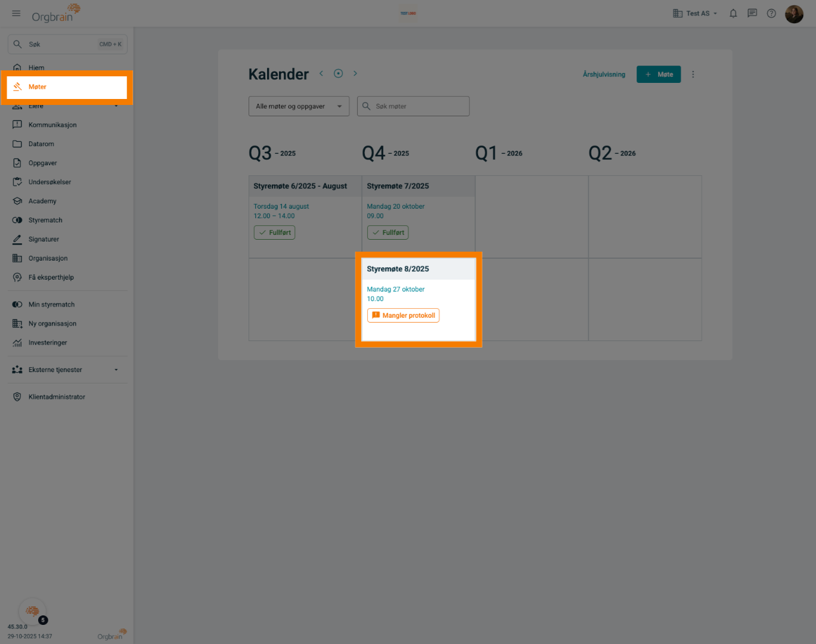Focus the Søk sidebar search field
Image resolution: width=816 pixels, height=644 pixels.
point(67,44)
